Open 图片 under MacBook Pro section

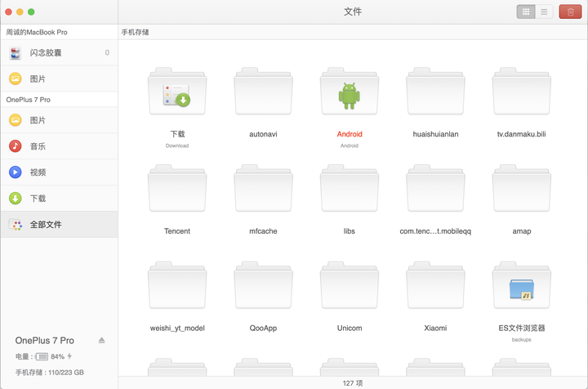coord(59,78)
